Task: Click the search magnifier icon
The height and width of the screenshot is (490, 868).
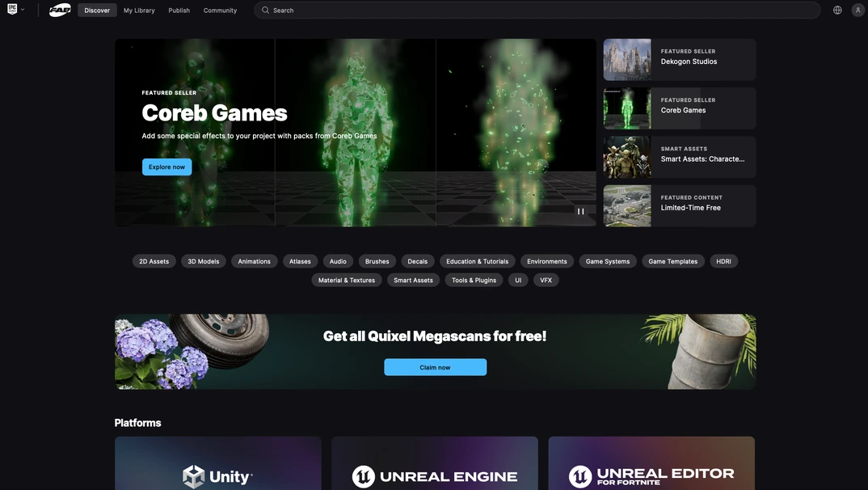Action: (265, 11)
